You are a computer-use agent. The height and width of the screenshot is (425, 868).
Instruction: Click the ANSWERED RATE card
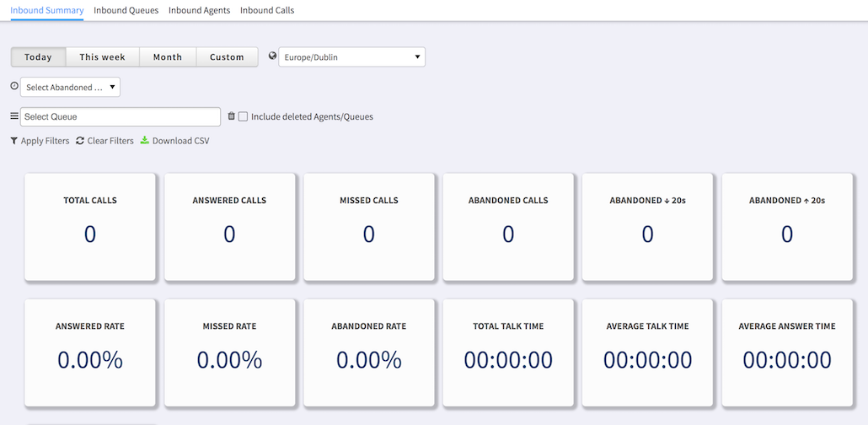coord(90,353)
